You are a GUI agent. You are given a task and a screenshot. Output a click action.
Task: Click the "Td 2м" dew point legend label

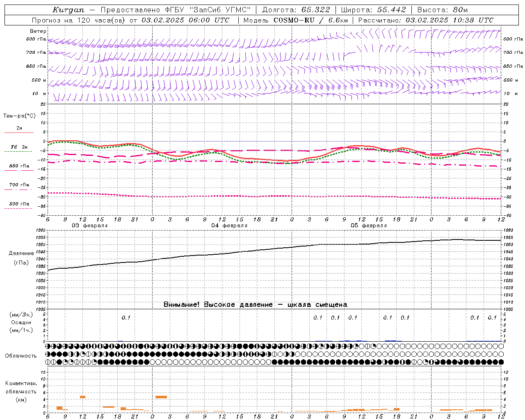pos(19,147)
